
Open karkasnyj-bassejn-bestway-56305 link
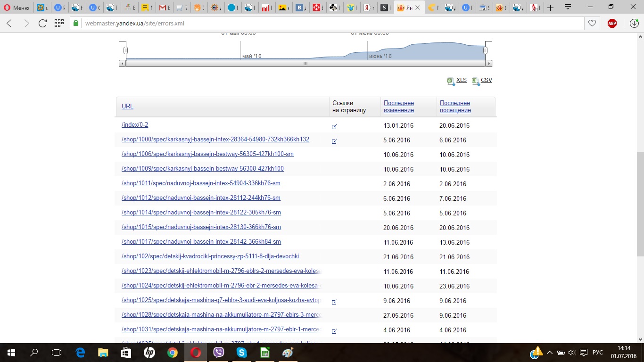click(x=207, y=154)
